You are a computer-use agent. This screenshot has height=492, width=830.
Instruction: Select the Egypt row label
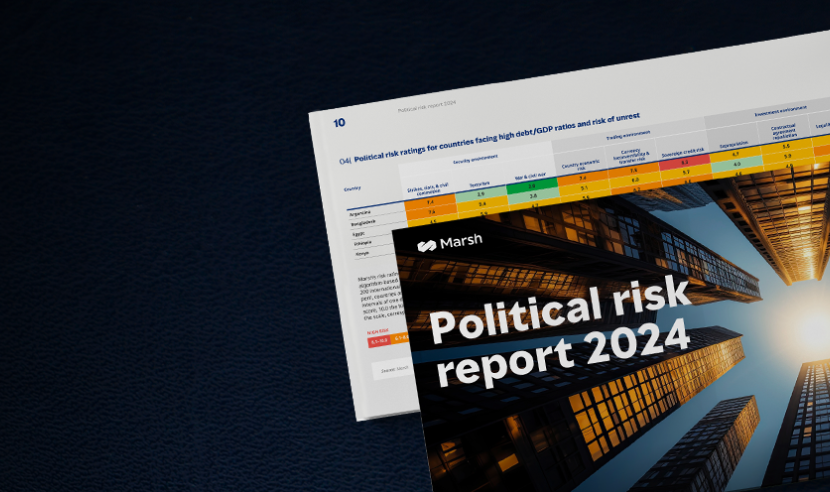pyautogui.click(x=358, y=233)
